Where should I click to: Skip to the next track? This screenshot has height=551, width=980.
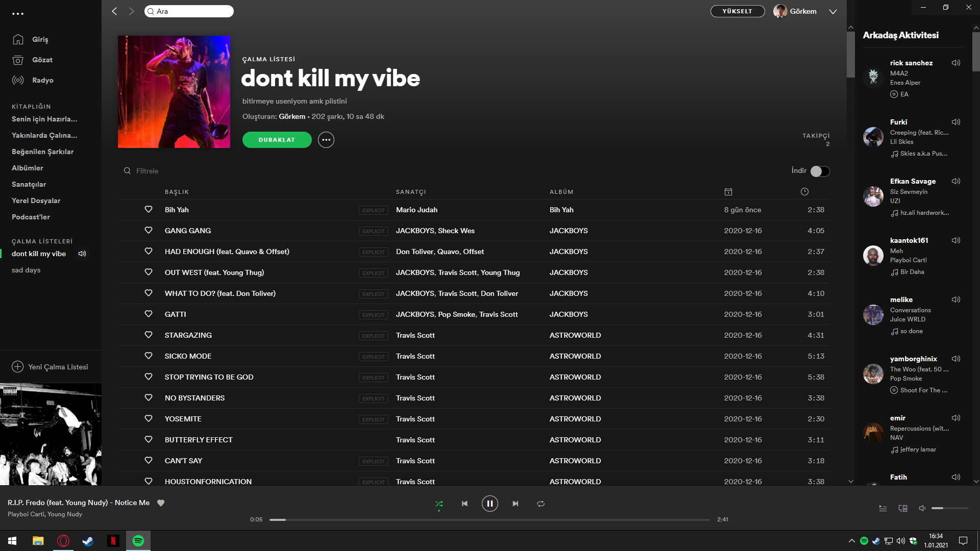pos(516,504)
